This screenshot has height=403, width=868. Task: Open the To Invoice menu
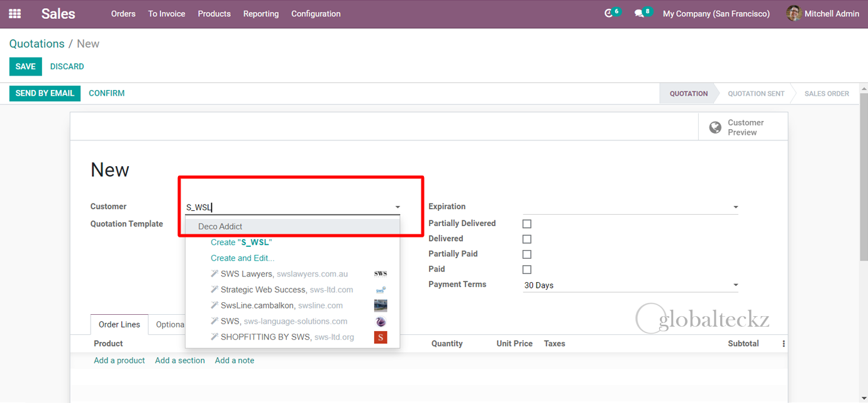(167, 14)
